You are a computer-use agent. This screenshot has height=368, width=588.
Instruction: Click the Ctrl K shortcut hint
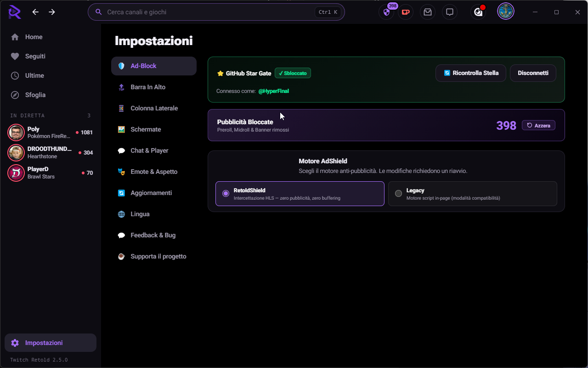(x=328, y=12)
